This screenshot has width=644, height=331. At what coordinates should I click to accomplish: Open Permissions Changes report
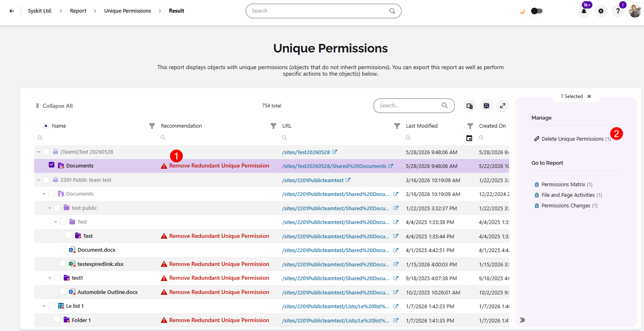[x=566, y=206]
